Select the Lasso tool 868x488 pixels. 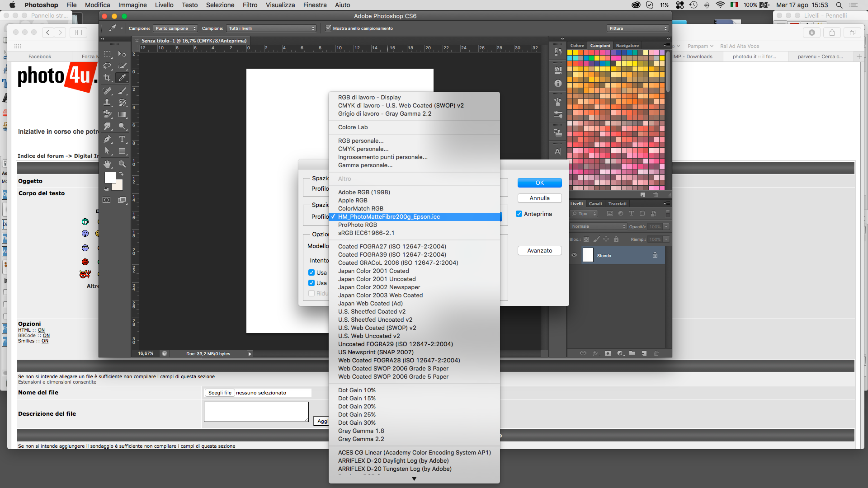107,66
